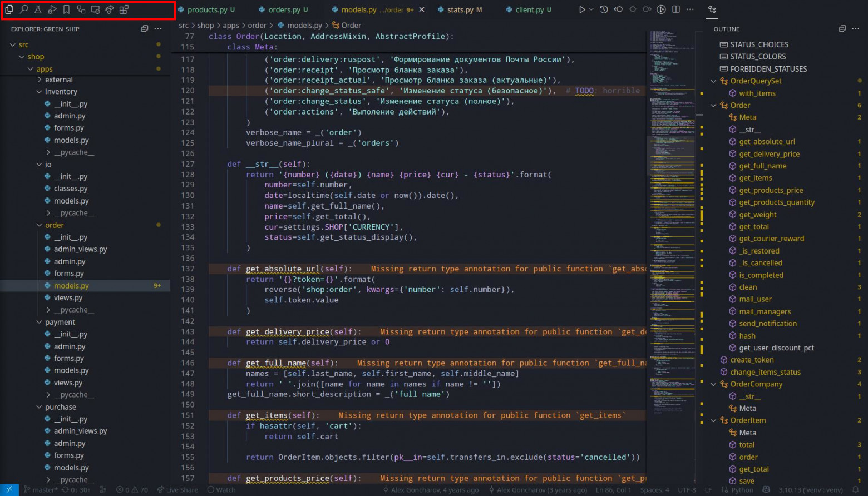868x496 pixels.
Task: Open the Bookmarks panel icon
Action: (x=66, y=9)
